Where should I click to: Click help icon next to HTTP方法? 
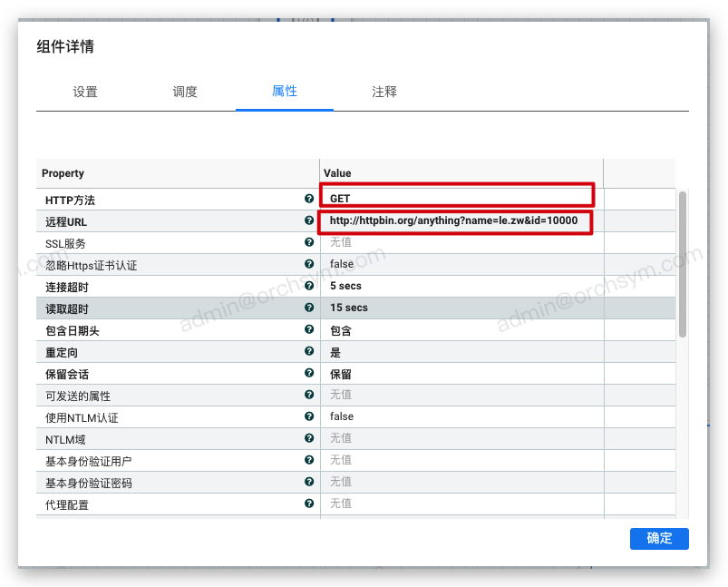309,199
